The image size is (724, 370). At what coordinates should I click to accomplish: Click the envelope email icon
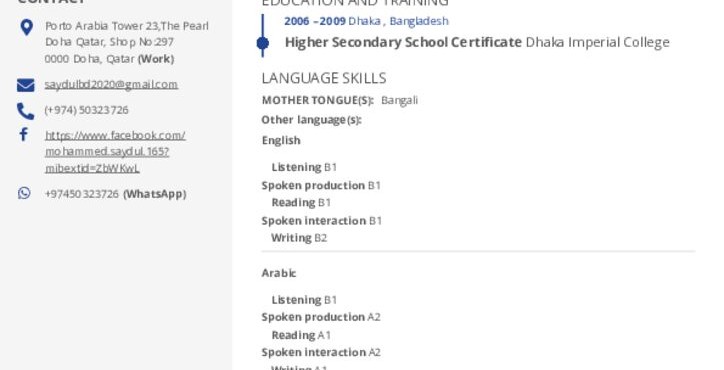click(x=25, y=85)
